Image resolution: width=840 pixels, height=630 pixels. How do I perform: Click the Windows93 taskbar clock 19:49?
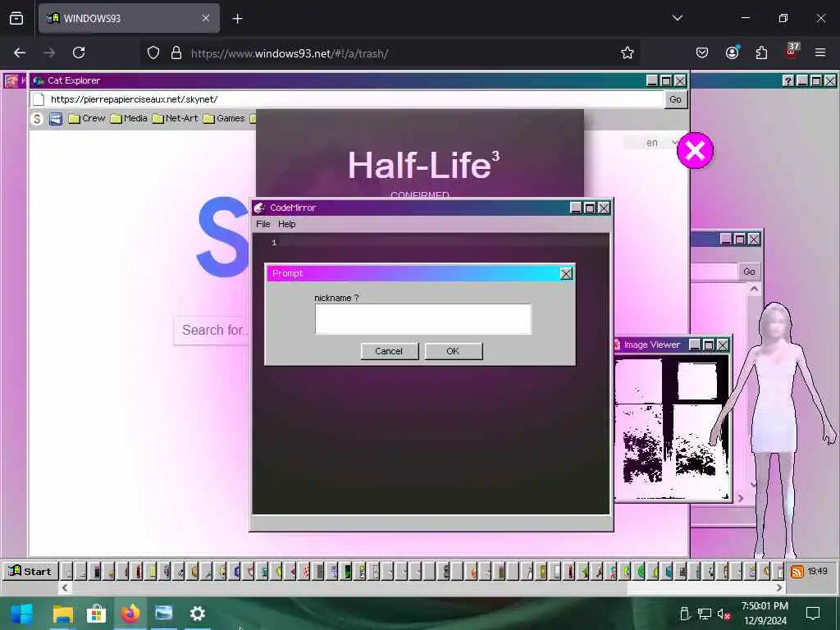pos(817,571)
